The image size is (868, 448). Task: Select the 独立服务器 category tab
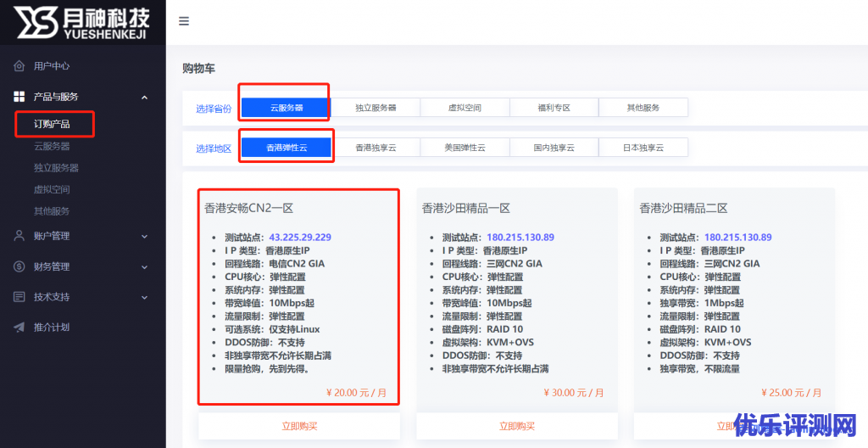(x=376, y=108)
